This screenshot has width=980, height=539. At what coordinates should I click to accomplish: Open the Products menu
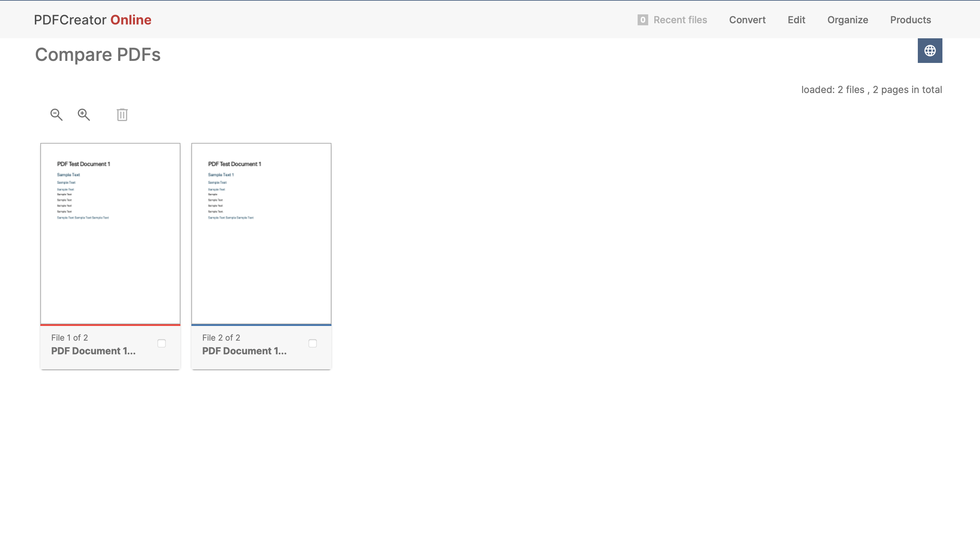910,19
